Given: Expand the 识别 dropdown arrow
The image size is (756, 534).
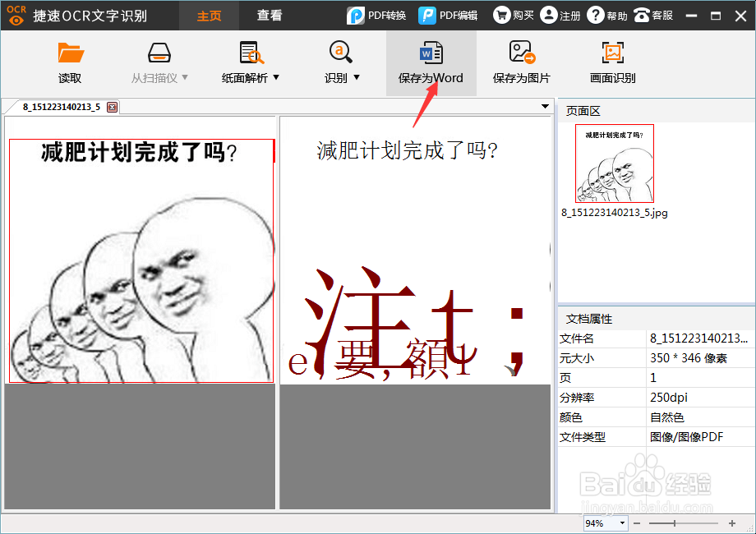Looking at the screenshot, I should [357, 77].
